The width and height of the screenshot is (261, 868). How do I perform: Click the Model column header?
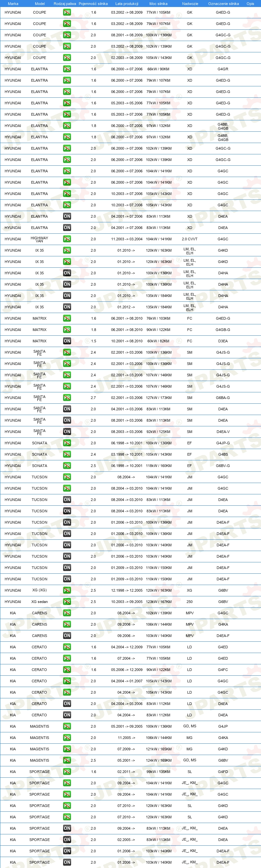point(40,4)
